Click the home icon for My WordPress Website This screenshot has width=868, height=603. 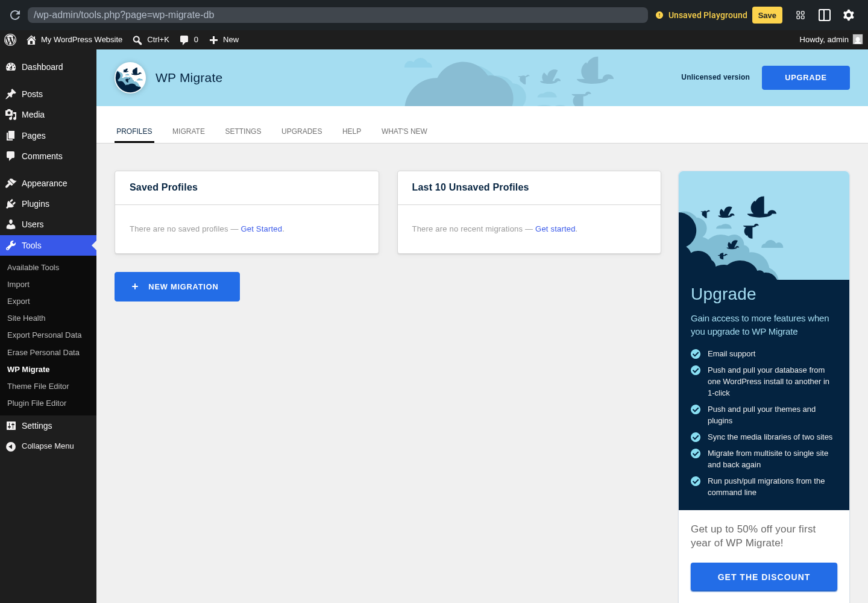31,40
